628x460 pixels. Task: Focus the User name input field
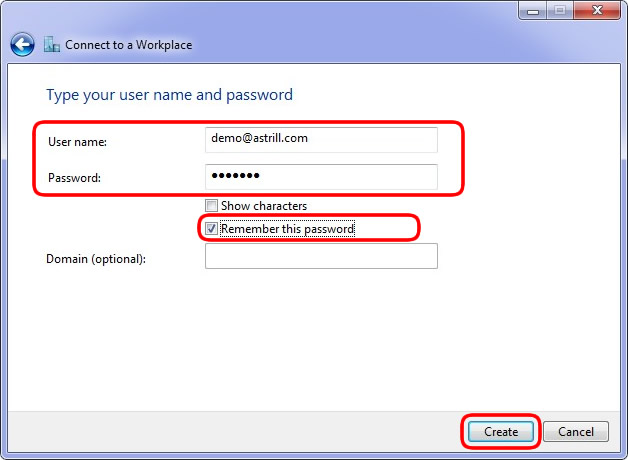point(321,139)
